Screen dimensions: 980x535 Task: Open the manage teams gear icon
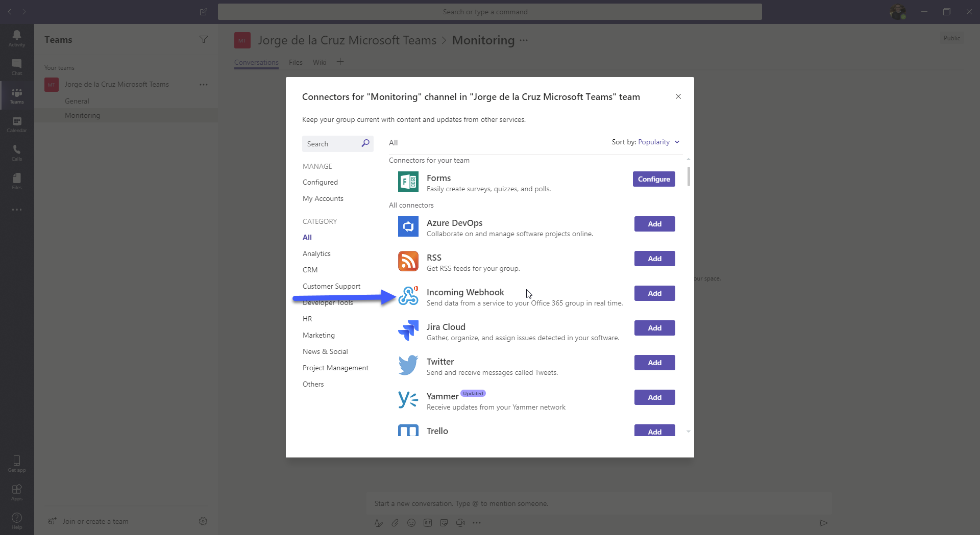(x=203, y=521)
